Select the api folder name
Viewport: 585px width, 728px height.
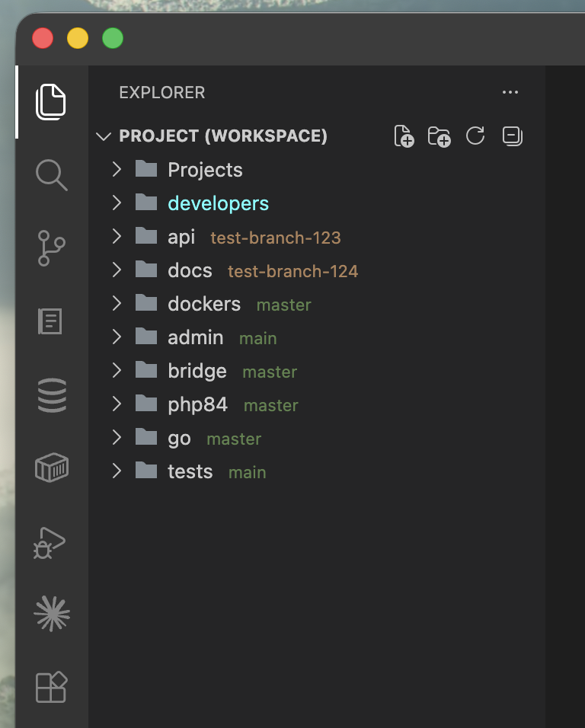click(181, 238)
